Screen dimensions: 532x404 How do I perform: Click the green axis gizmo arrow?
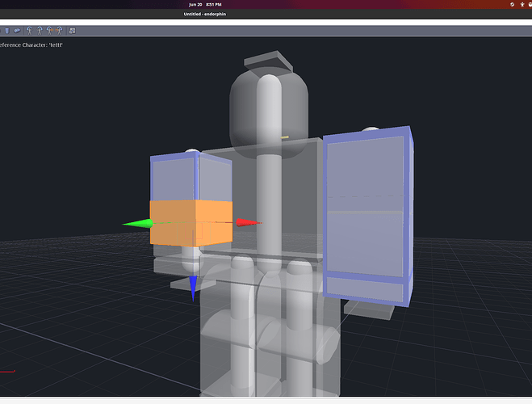[x=137, y=223]
